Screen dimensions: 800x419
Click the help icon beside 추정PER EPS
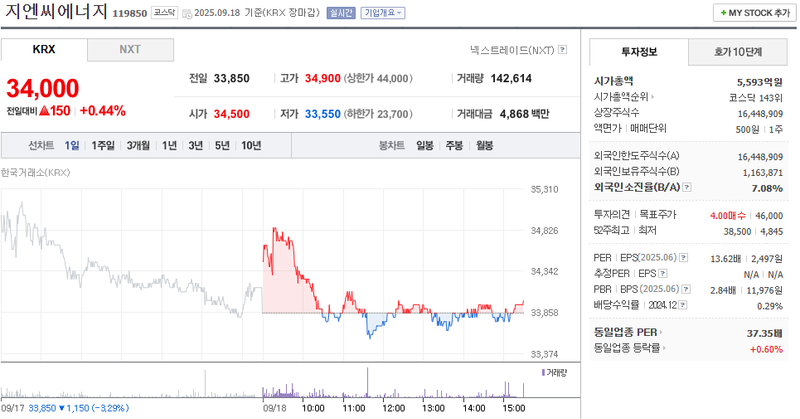(x=663, y=274)
